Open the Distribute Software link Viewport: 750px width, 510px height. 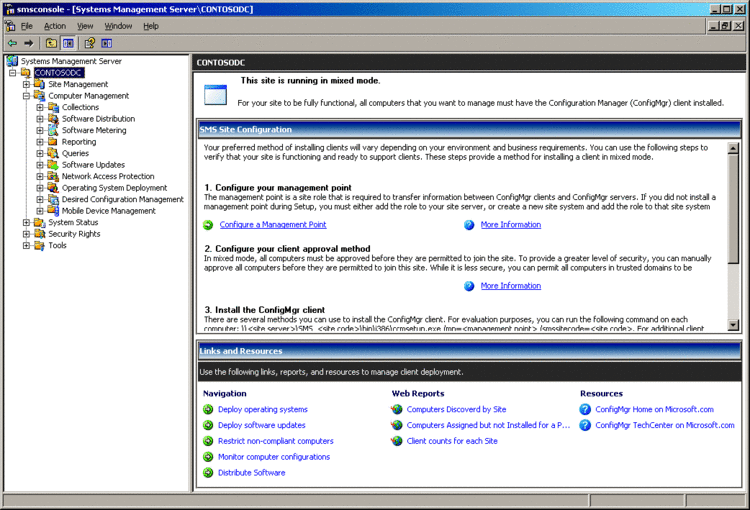251,473
